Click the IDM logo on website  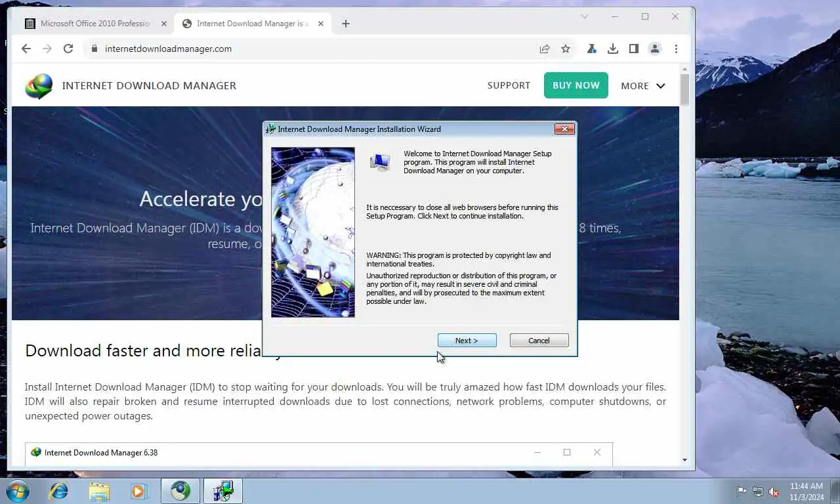click(39, 86)
